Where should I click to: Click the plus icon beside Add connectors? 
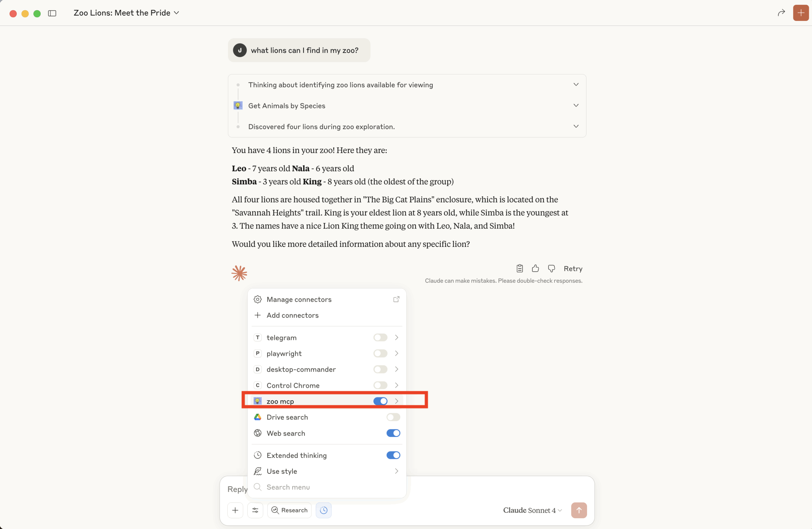click(x=258, y=315)
